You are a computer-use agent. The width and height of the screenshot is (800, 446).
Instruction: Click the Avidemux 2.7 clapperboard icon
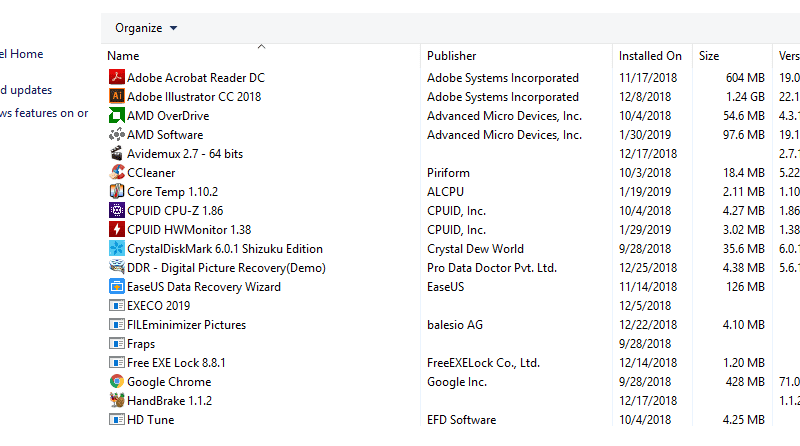[116, 153]
